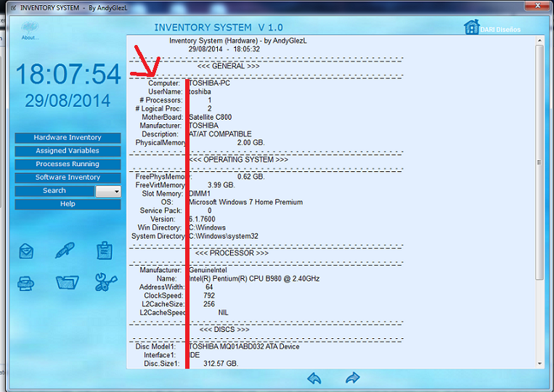Click the GENERAL section header
The image size is (554, 392).
pyautogui.click(x=228, y=66)
